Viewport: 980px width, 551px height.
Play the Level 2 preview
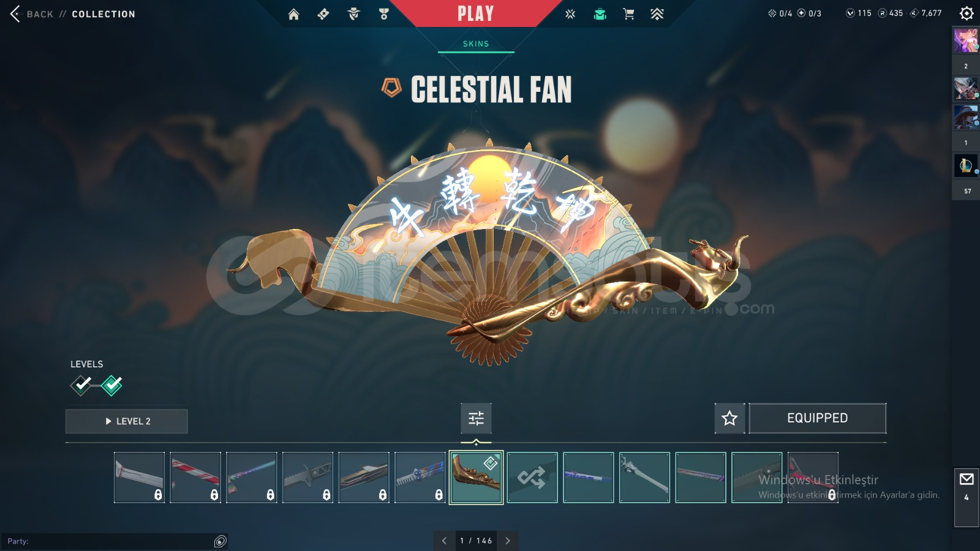127,421
